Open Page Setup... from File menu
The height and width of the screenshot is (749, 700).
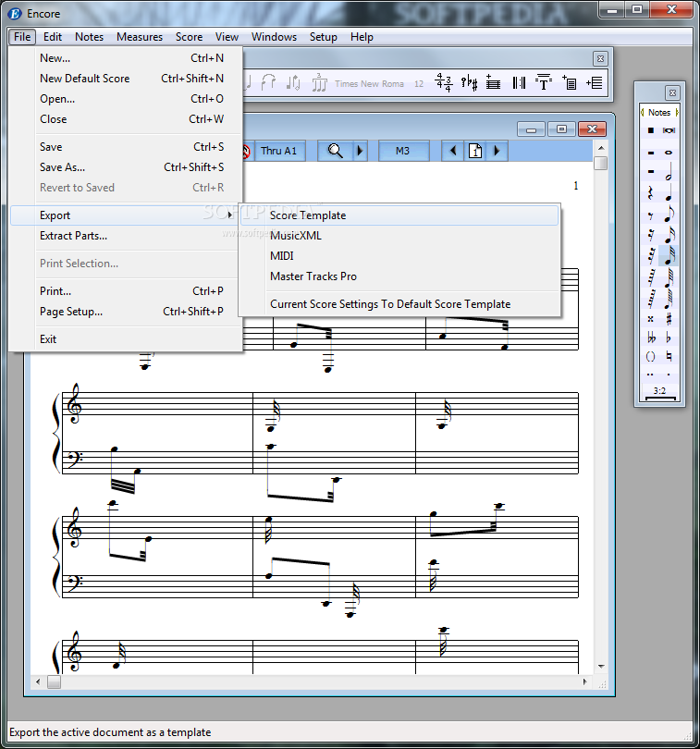125,312
